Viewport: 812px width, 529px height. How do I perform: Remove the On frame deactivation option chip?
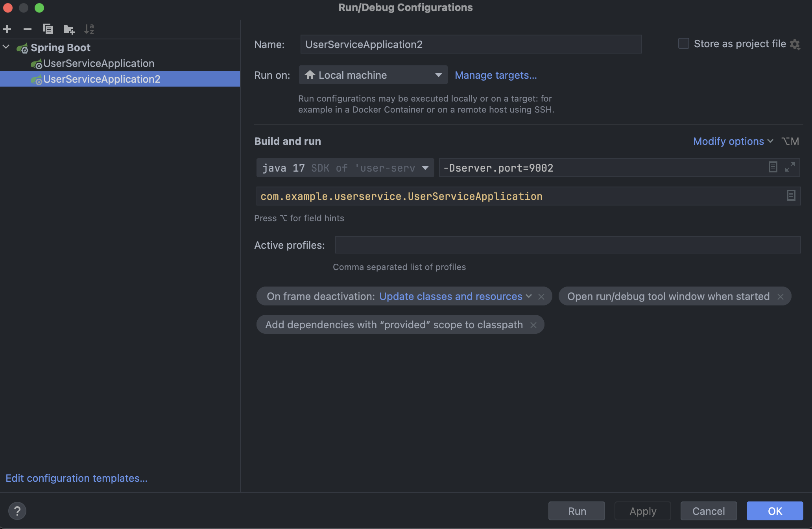pyautogui.click(x=541, y=297)
